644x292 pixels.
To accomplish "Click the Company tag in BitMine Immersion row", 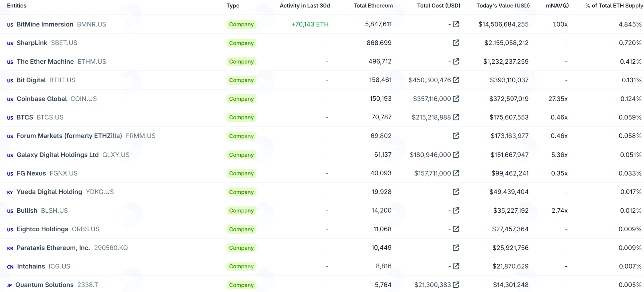I will pyautogui.click(x=241, y=24).
